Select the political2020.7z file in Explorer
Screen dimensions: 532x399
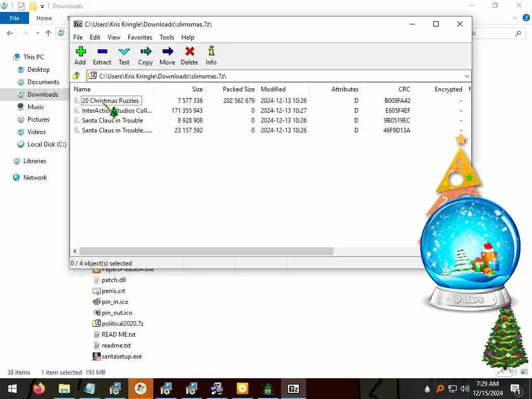coord(118,324)
